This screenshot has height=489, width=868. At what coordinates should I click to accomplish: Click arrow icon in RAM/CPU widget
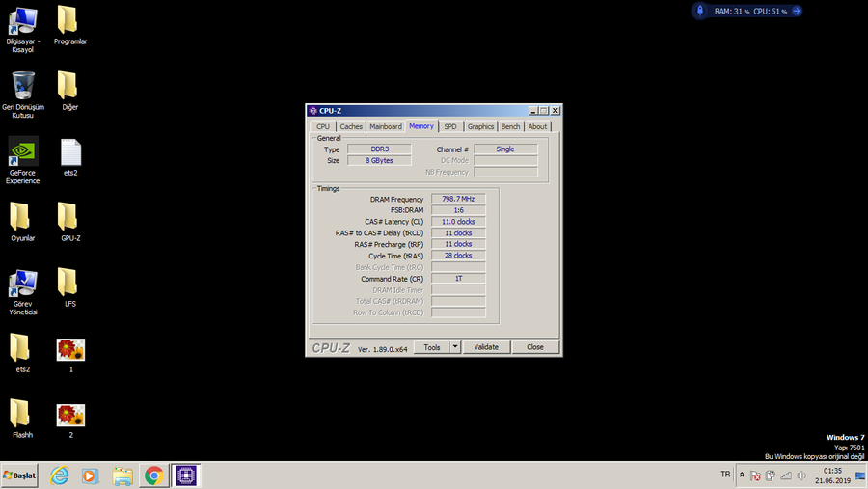click(x=796, y=11)
